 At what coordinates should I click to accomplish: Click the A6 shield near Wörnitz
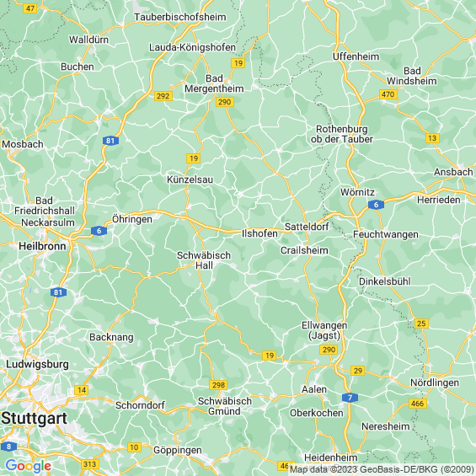click(x=376, y=205)
